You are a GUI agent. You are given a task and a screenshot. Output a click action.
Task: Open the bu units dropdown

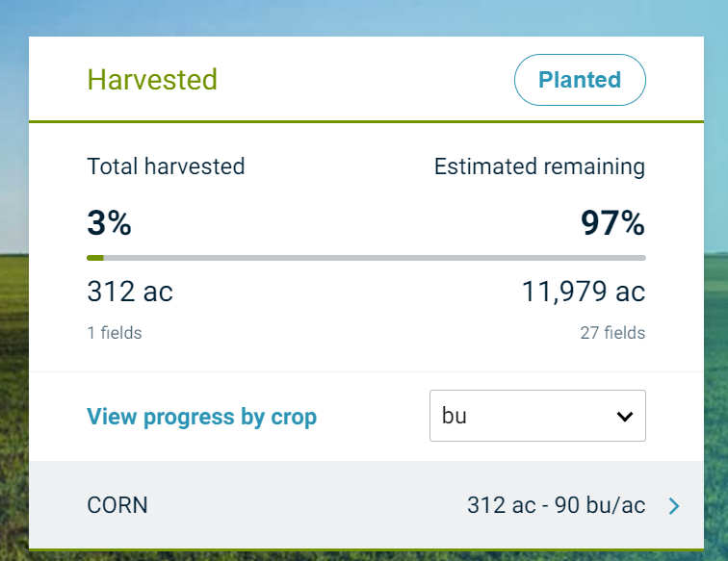click(536, 416)
